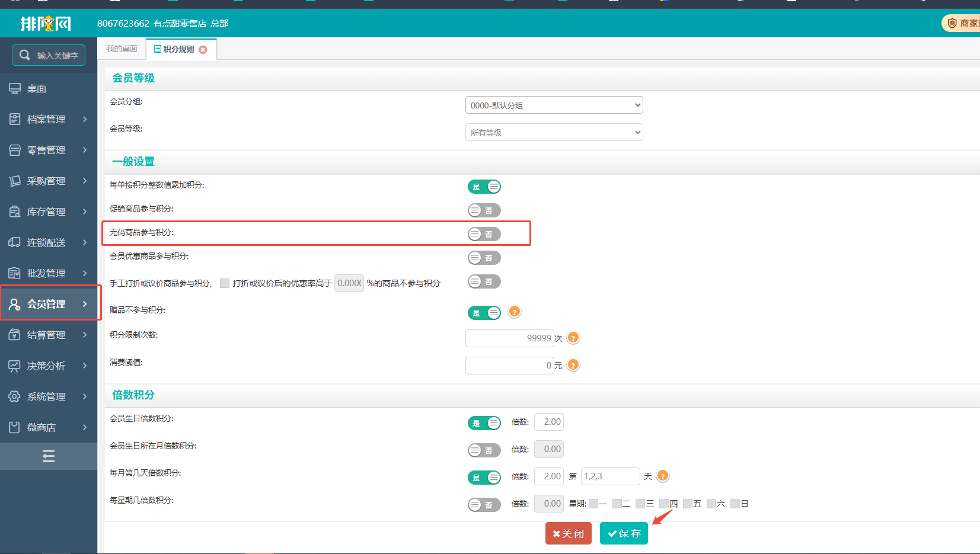Toggle 会员优惠商品参与积分 switch
The width and height of the screenshot is (980, 554).
[484, 258]
